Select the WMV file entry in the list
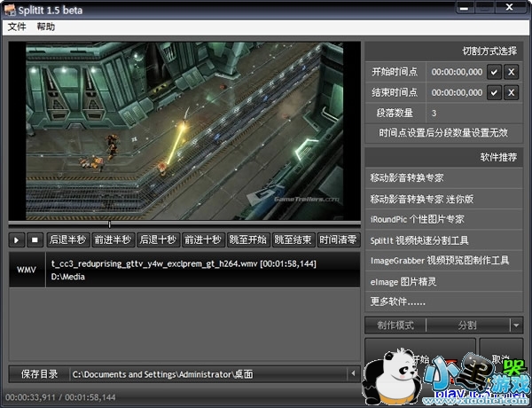This screenshot has width=532, height=408. click(x=184, y=270)
